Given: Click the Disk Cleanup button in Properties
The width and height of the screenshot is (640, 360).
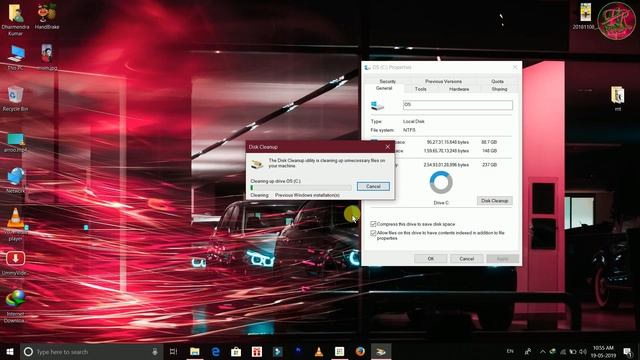Looking at the screenshot, I should click(494, 201).
